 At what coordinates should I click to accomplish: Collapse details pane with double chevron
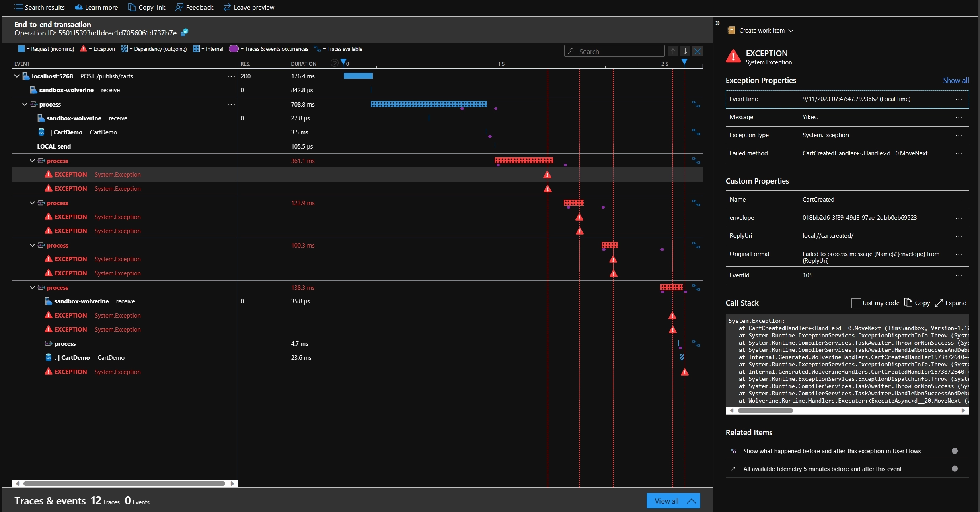tap(718, 23)
